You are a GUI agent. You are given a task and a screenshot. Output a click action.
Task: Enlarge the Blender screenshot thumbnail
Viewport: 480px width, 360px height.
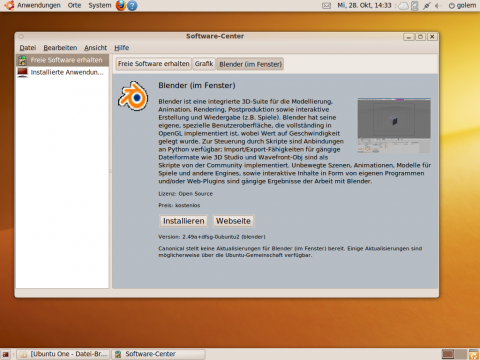tap(394, 125)
